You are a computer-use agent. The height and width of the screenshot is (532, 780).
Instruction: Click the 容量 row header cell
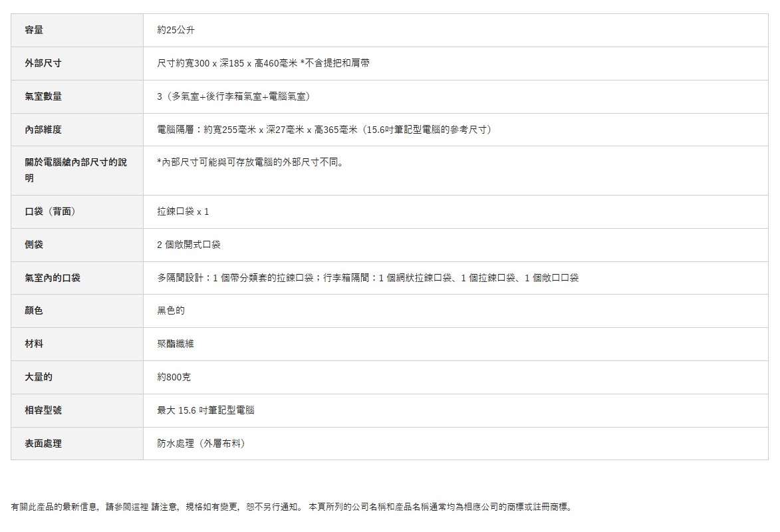(34, 30)
